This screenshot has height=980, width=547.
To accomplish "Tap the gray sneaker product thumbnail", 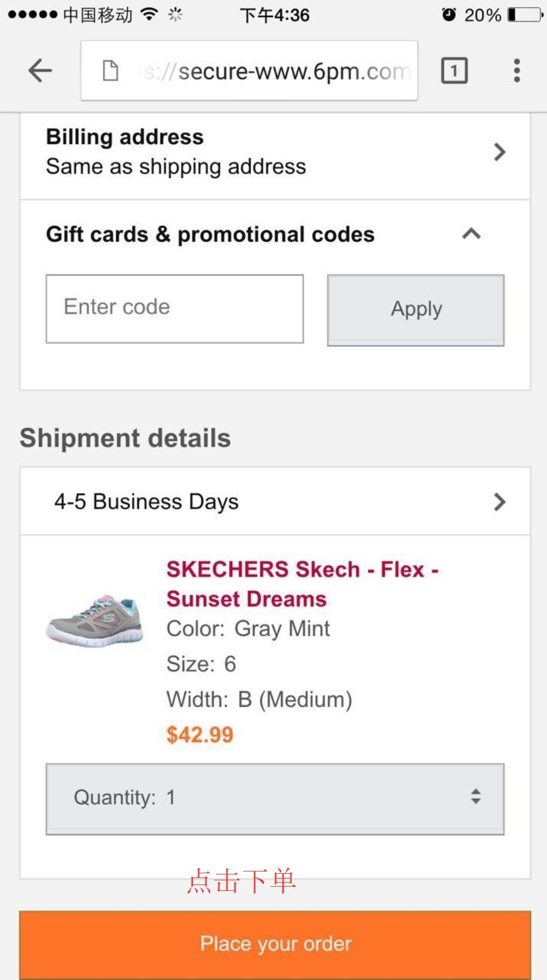I will [x=95, y=620].
